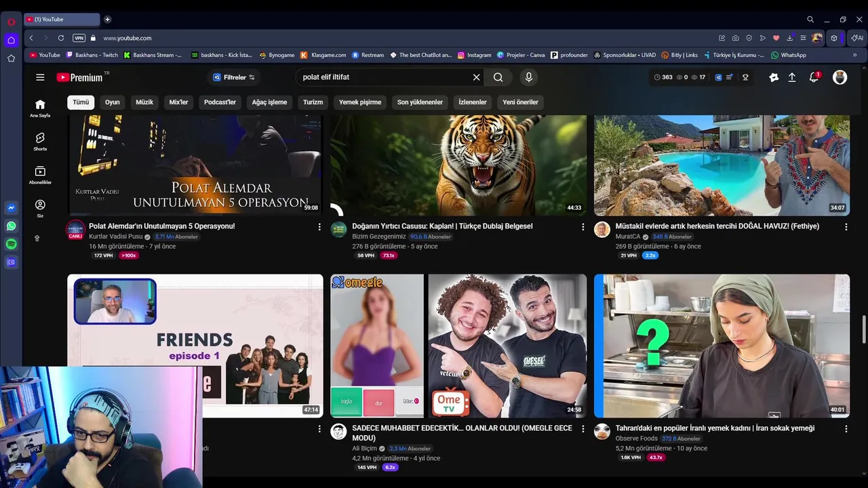
Task: Open Ana Sayfa in the sidebar
Action: pyautogui.click(x=40, y=108)
